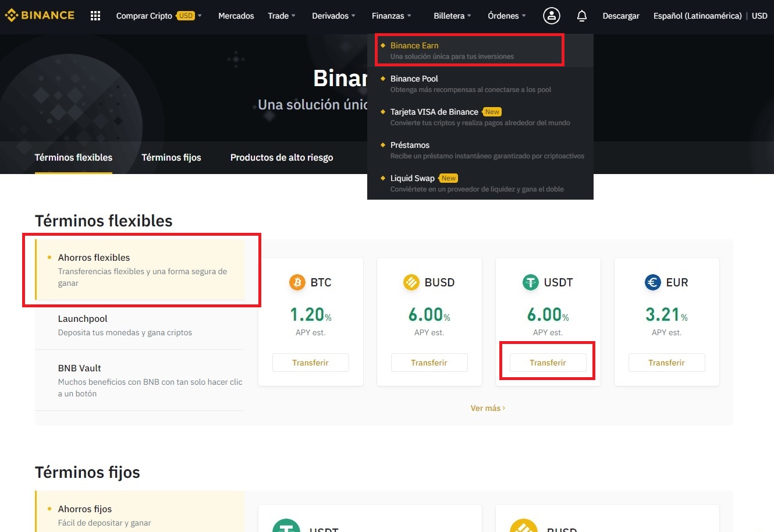This screenshot has height=532, width=774.
Task: Change the USD currency setting in header
Action: 759,16
